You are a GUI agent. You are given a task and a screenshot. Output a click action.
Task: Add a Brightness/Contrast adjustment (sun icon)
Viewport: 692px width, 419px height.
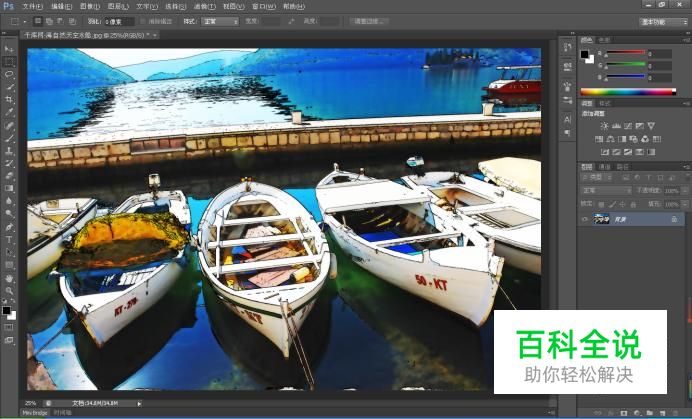pos(604,126)
